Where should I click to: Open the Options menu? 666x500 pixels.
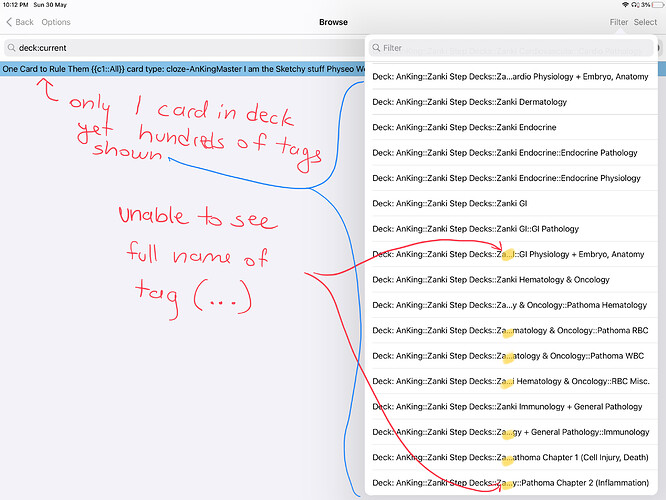click(56, 22)
